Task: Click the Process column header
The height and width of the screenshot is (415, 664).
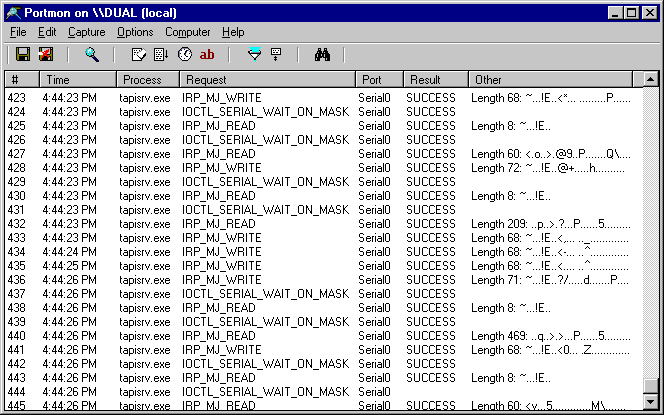Action: [x=147, y=79]
